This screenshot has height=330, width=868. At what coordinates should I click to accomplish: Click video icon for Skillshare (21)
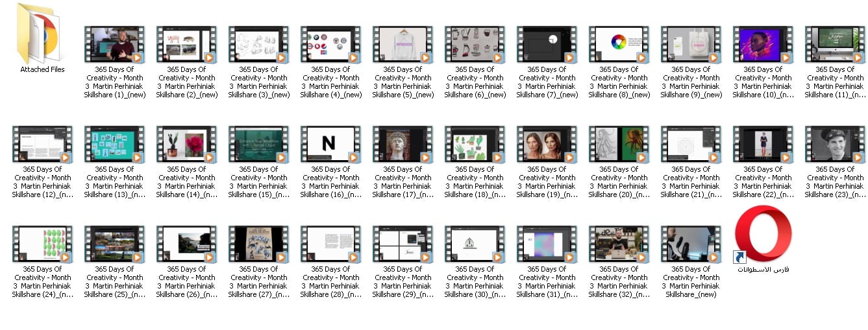[691, 145]
